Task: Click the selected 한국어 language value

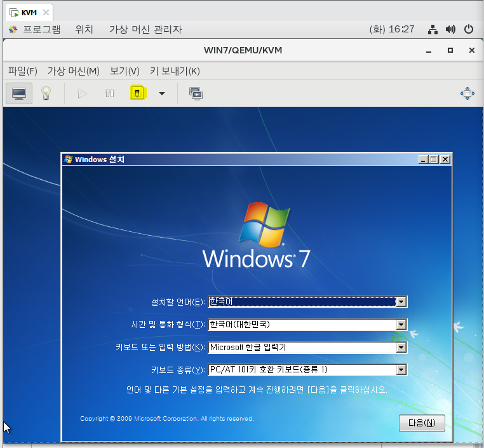Action: click(x=221, y=301)
